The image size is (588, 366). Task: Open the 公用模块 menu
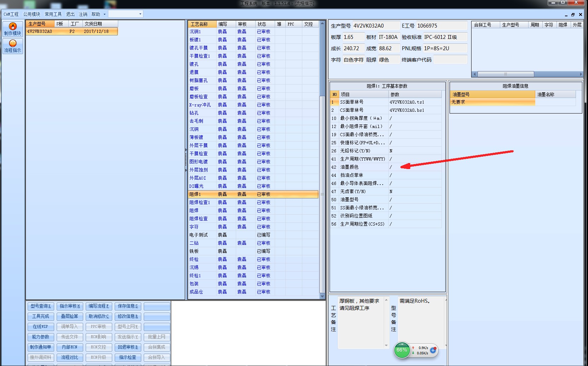click(x=32, y=14)
